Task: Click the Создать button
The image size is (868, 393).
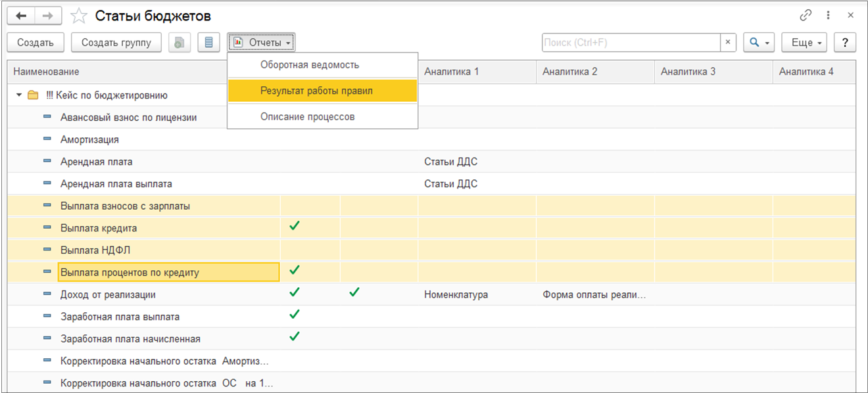Action: (x=36, y=43)
